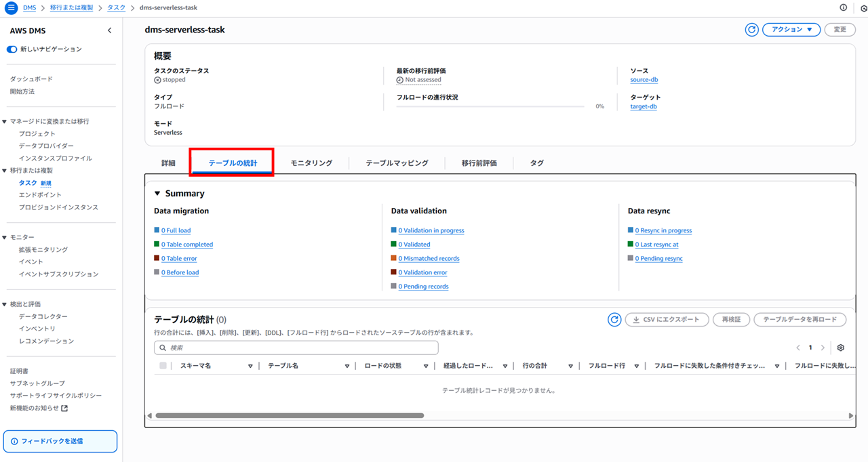The width and height of the screenshot is (868, 462).
Task: Open the テーブルマッピング tab
Action: (397, 163)
